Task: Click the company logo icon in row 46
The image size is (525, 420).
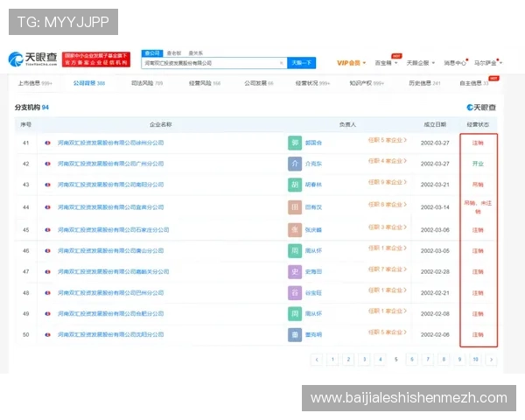Action: (47, 251)
